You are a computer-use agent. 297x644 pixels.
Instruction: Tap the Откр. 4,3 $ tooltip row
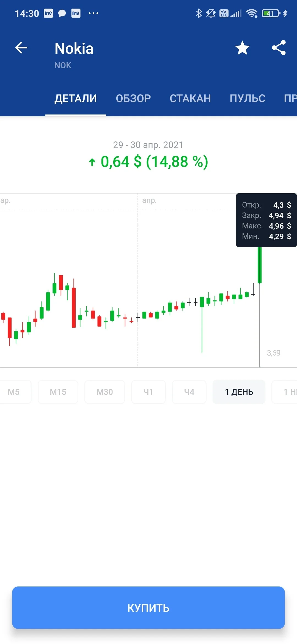(x=266, y=205)
